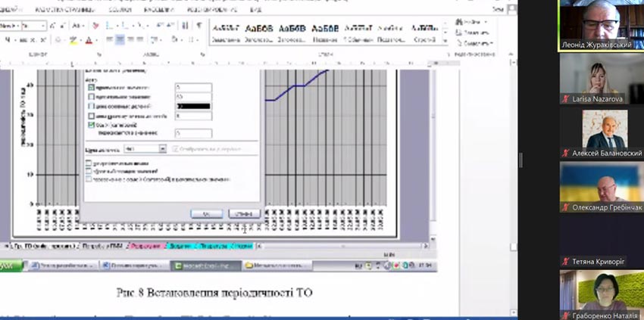Click the font color icon
644x320 pixels.
pos(88,39)
